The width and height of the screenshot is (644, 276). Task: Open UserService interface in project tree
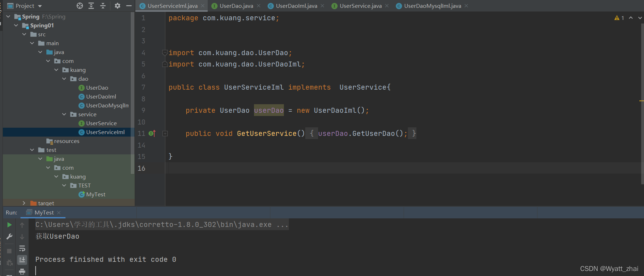tap(98, 123)
